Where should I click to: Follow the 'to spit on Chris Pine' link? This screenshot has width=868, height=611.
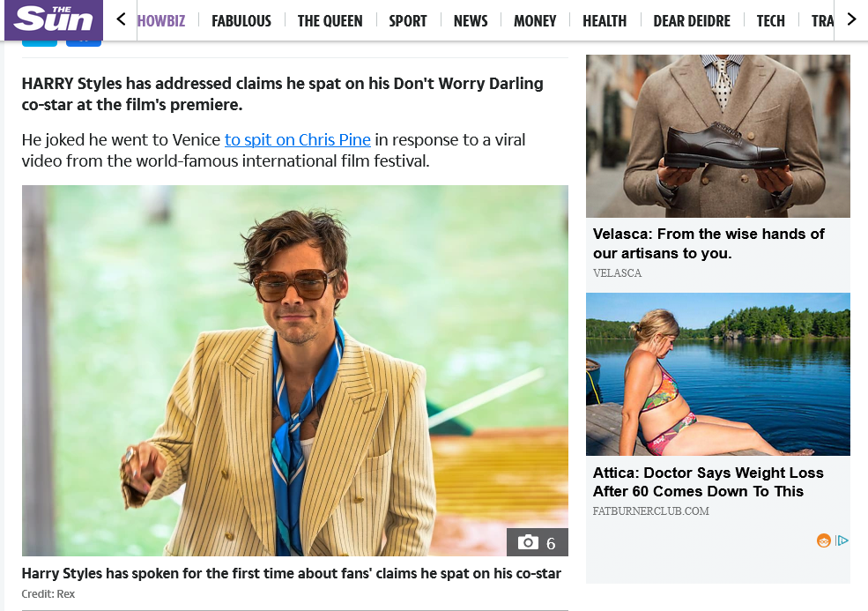tap(297, 139)
